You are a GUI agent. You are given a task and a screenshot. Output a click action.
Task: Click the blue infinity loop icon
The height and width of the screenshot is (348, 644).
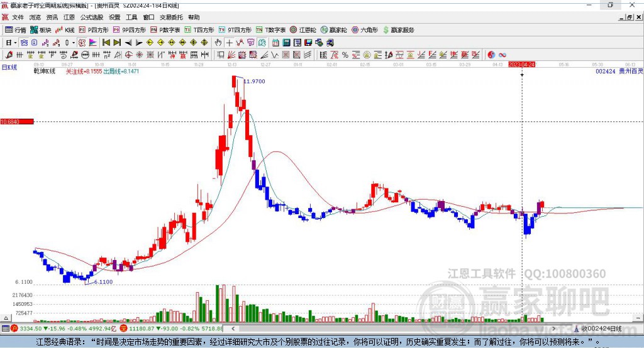(502, 55)
